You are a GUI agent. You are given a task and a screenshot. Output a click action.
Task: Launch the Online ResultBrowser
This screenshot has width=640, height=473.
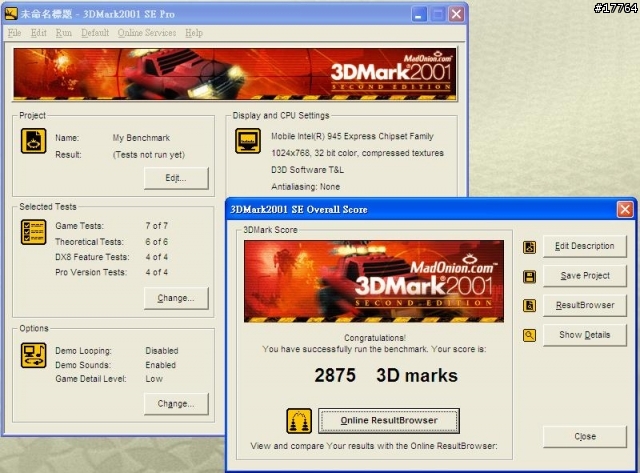(389, 421)
